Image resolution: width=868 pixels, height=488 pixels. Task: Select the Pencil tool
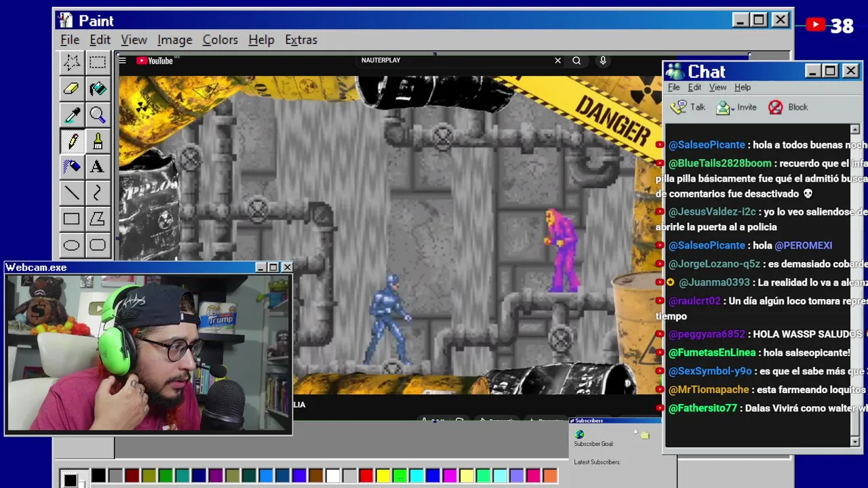point(72,141)
